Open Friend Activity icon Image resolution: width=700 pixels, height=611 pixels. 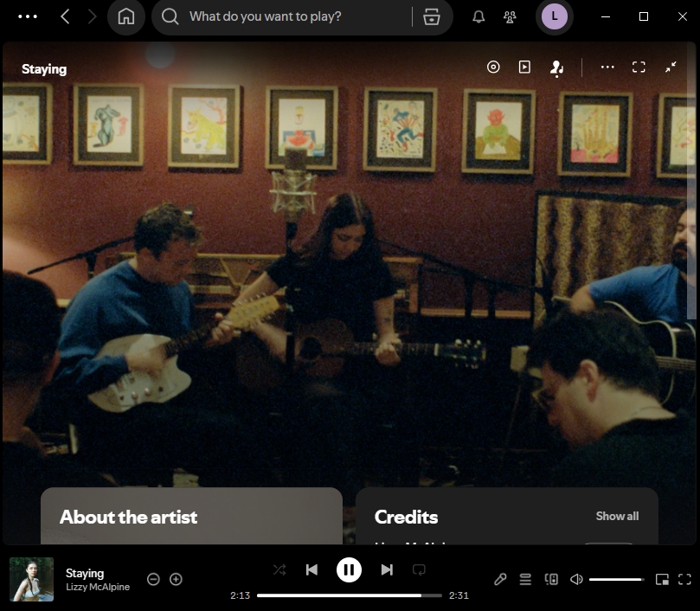pyautogui.click(x=510, y=16)
